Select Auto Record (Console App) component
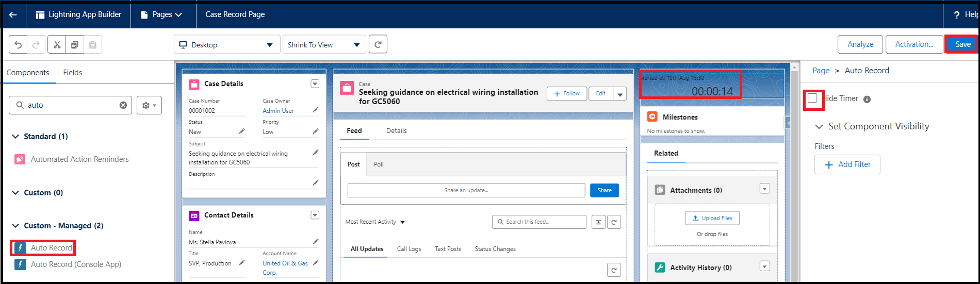980x284 pixels. [x=68, y=264]
